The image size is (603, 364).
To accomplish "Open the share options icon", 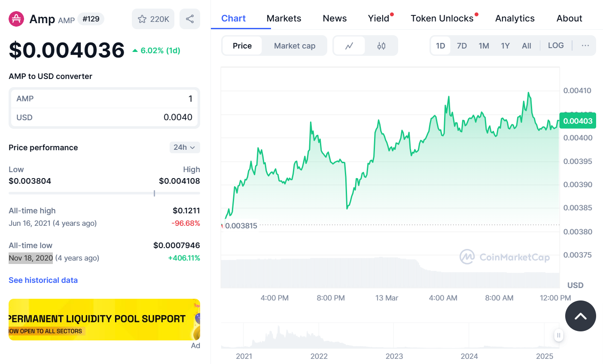I will click(x=190, y=19).
